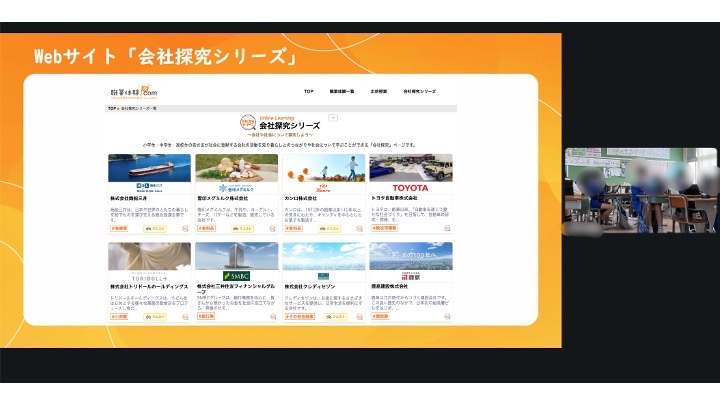Click the magnifier icon on the 商船三井 card

point(185,228)
